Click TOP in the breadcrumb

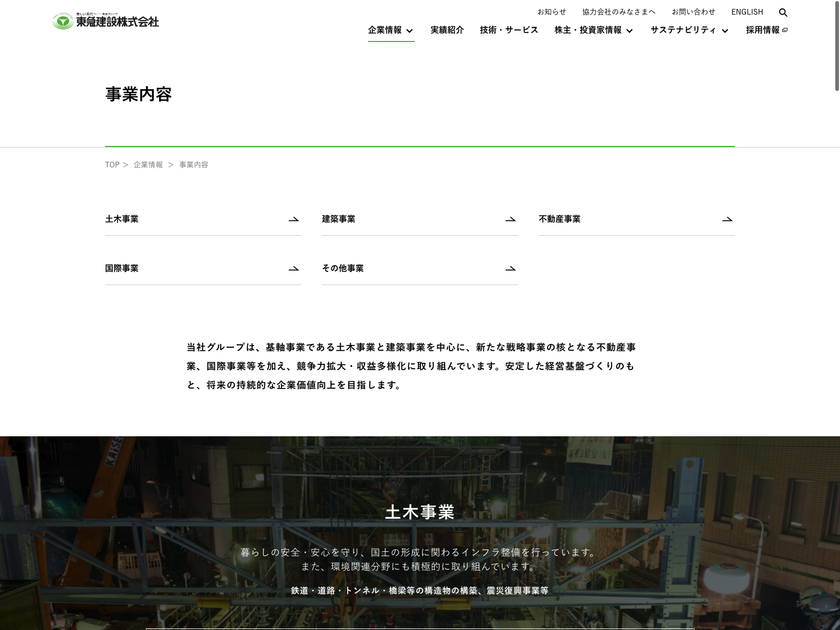[112, 165]
